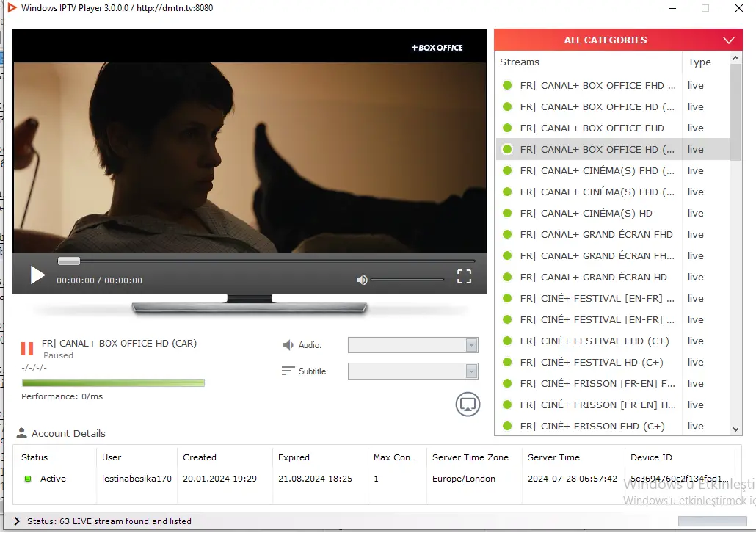Click the Account Details person icon
This screenshot has width=756, height=533.
(22, 433)
